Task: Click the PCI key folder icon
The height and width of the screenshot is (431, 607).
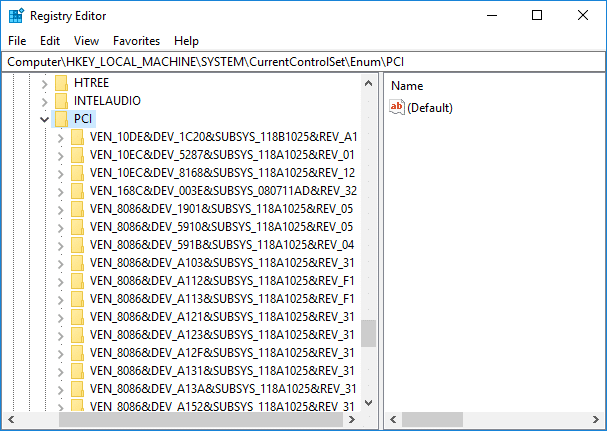Action: (x=62, y=119)
